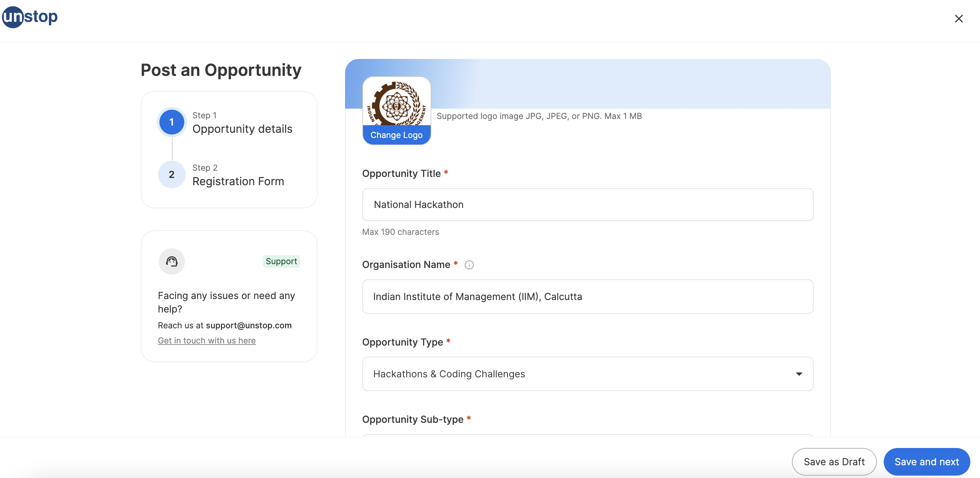980x478 pixels.
Task: Click Save and next button
Action: 927,462
